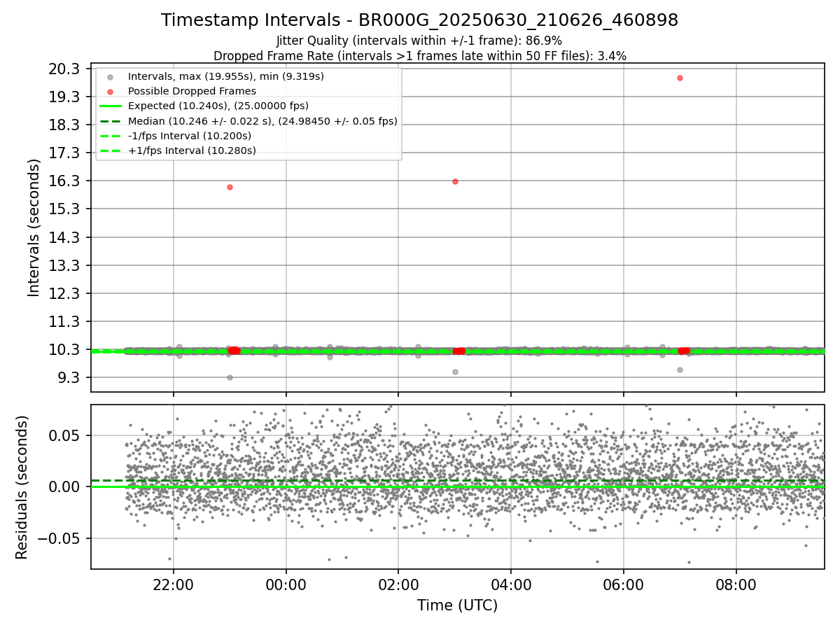
Task: Click the gray low point near 07:00 at 9.6s
Action: (680, 370)
